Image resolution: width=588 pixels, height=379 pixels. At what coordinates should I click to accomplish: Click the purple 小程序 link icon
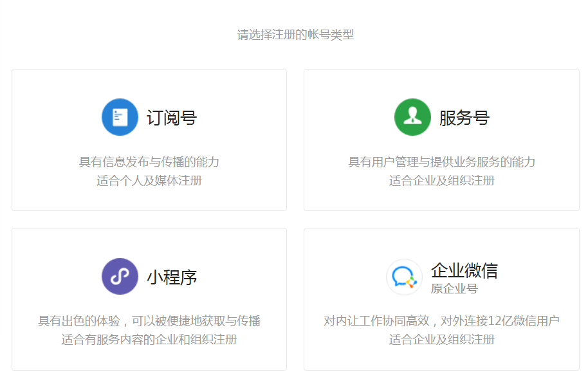(x=120, y=276)
